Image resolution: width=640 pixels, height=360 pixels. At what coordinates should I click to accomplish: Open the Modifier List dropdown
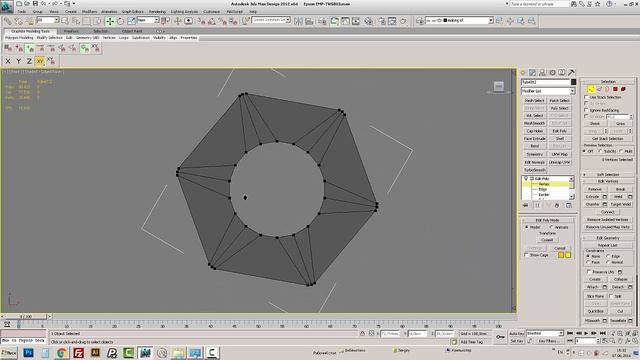(x=548, y=91)
